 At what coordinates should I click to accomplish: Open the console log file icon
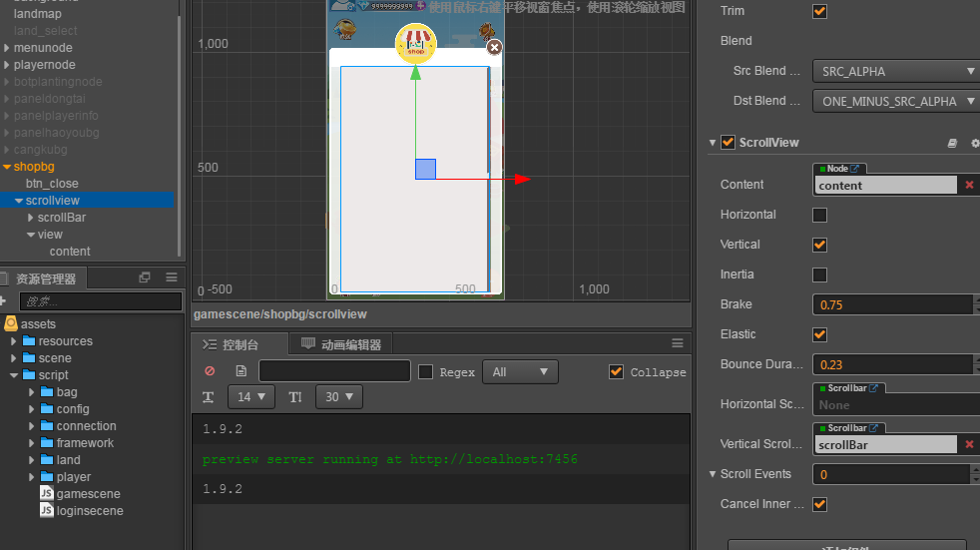pos(241,371)
